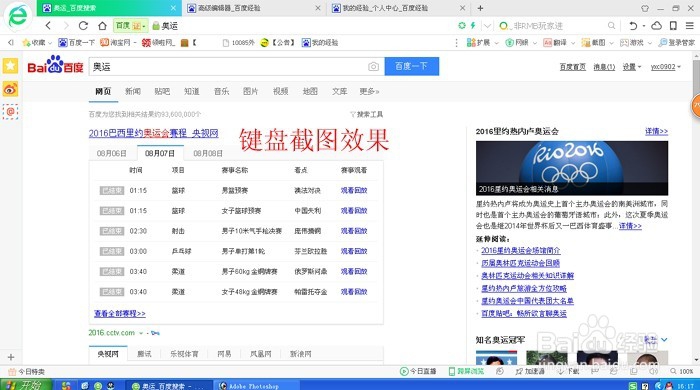Click the browser forward arrow
The height and width of the screenshot is (390, 700).
(66, 26)
